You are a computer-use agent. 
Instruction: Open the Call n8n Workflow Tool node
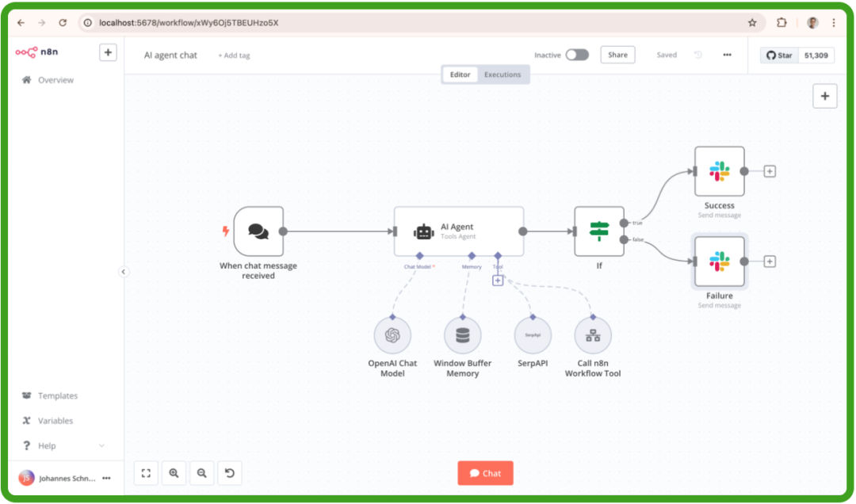pyautogui.click(x=593, y=336)
